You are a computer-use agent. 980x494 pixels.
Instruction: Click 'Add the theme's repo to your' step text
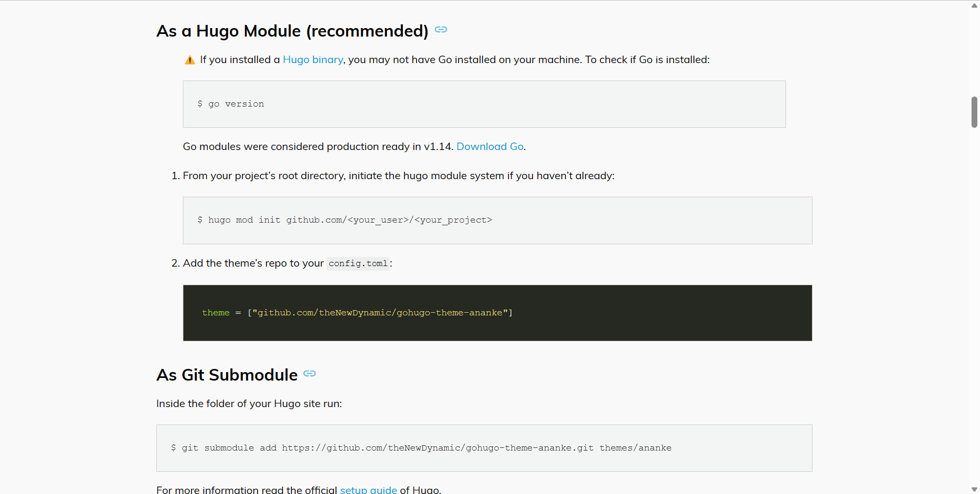click(253, 263)
